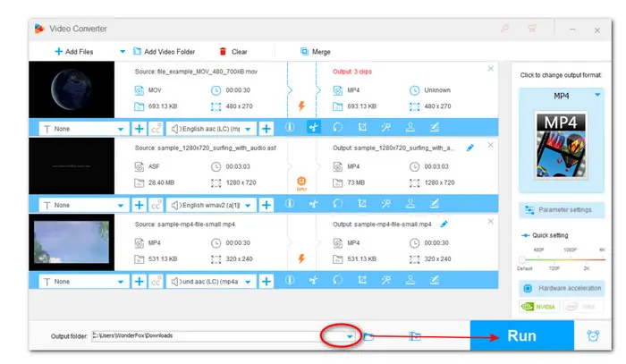This screenshot has width=626, height=364.
Task: Open the output folder location icon
Action: [x=415, y=336]
